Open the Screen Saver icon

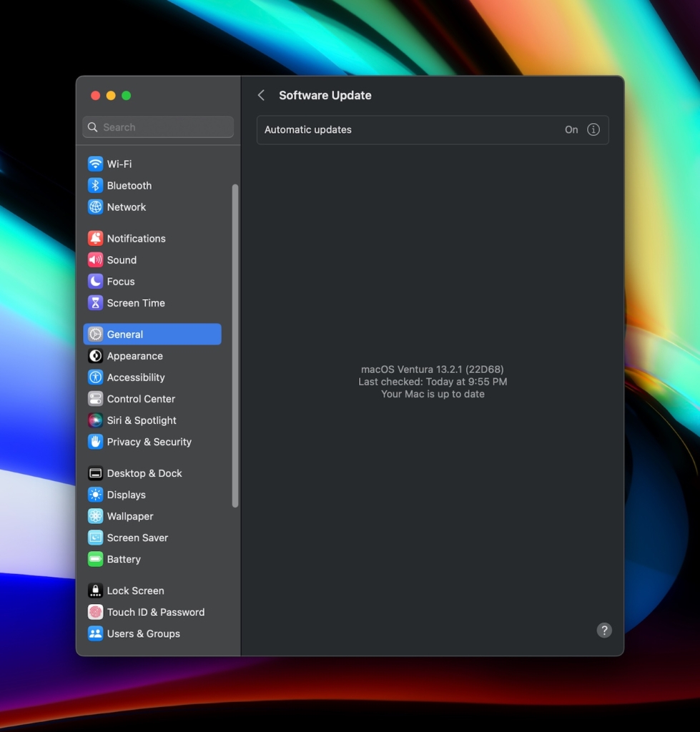(x=95, y=538)
